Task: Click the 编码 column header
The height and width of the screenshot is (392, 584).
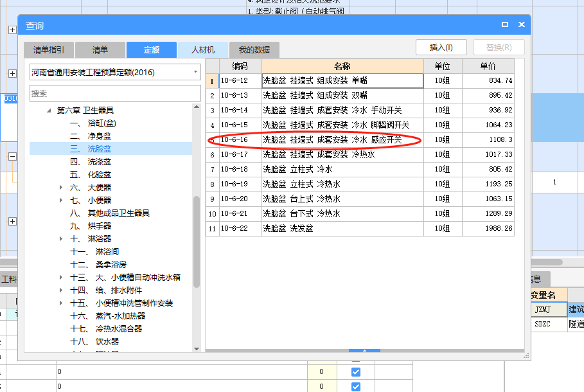Action: coord(240,66)
